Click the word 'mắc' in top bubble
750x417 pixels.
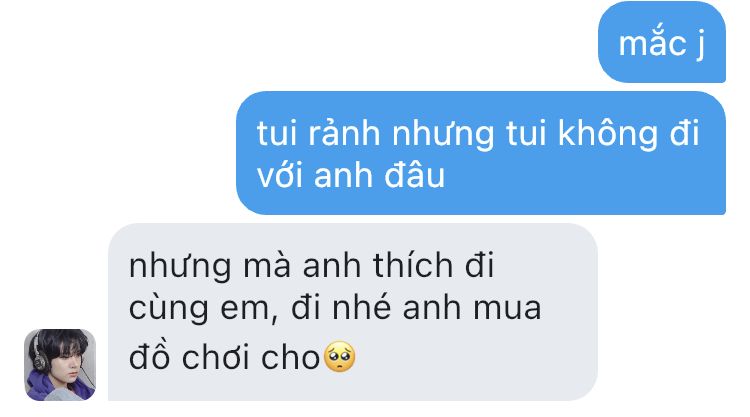click(x=652, y=42)
